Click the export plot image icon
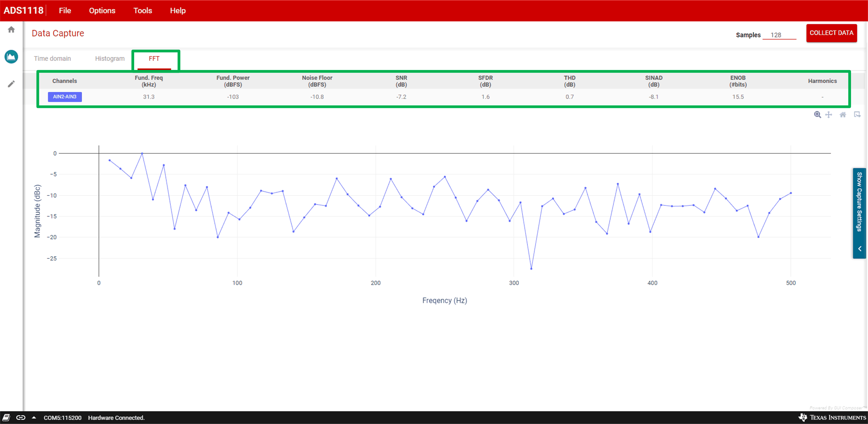The image size is (868, 424). coord(857,115)
